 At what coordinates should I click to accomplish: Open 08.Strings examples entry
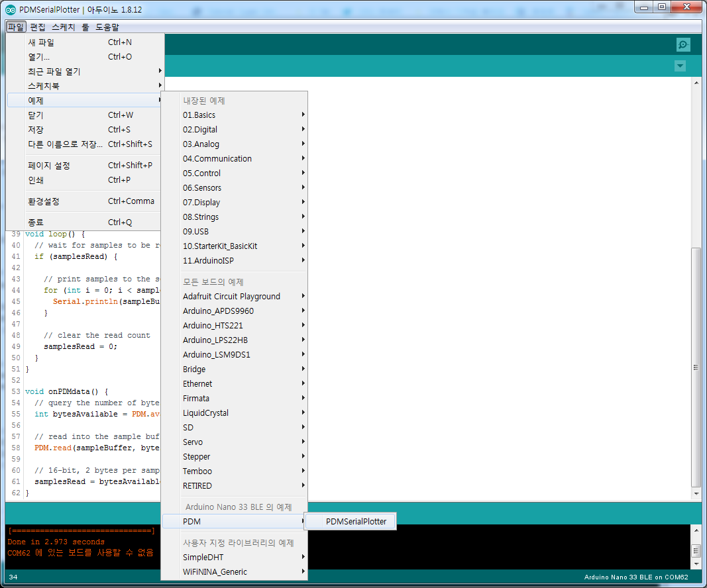pos(235,217)
